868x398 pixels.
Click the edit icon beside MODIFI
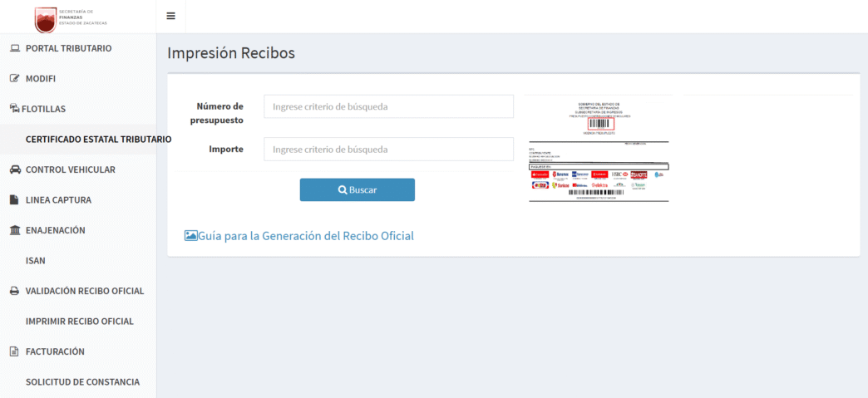tap(14, 79)
